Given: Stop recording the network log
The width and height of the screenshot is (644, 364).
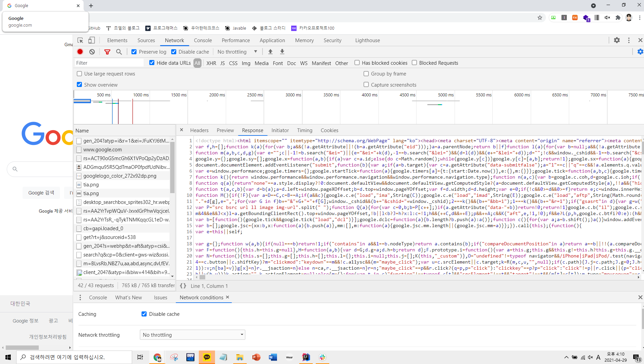Looking at the screenshot, I should (80, 52).
